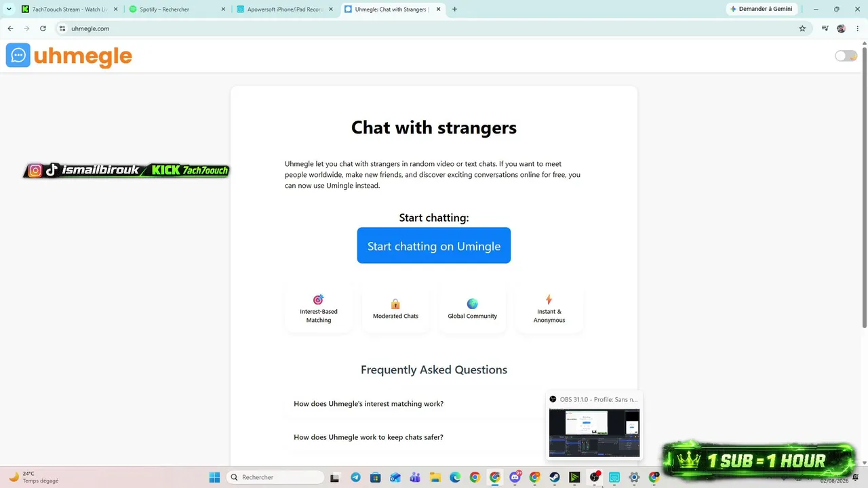Open the Task View icon in the taskbar
The height and width of the screenshot is (488, 868).
[334, 477]
